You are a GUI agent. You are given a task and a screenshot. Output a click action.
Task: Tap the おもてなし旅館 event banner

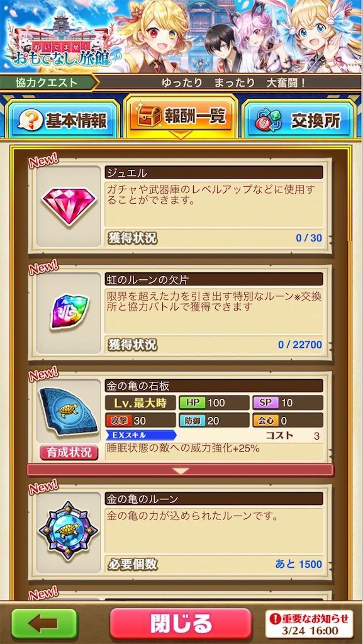point(181,36)
